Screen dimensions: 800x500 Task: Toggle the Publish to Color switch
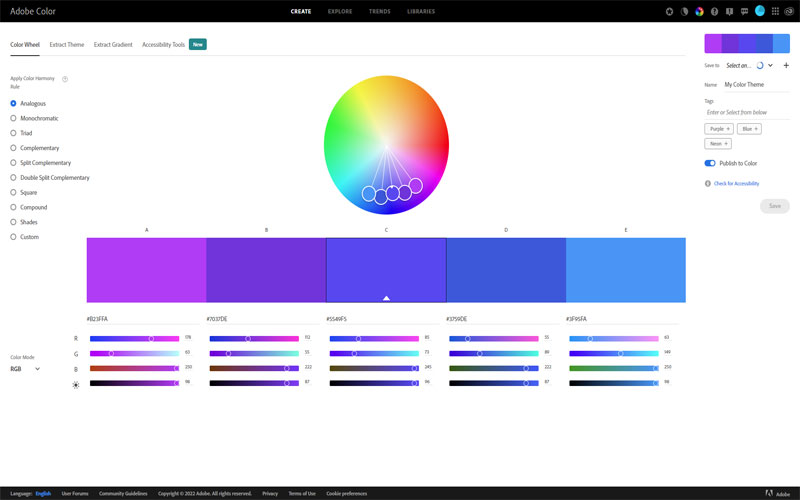pyautogui.click(x=710, y=163)
